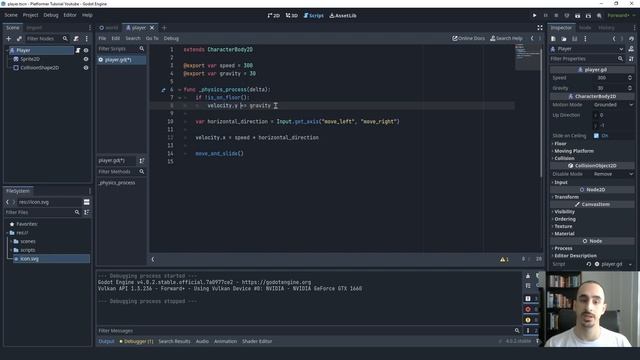Screen dimensions: 640x360
Task: Open the Forward+ renderer dropdown
Action: 621,16
